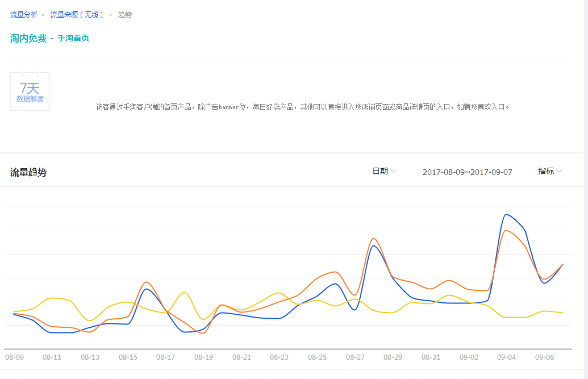Click the blue line peak near 09-04
This screenshot has height=379, width=588.
[x=506, y=215]
